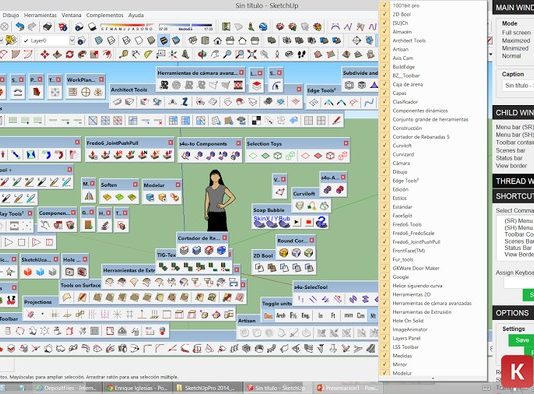Select the Zoom Extents icon
Image resolution: width=534 pixels, height=394 pixels.
252,54
